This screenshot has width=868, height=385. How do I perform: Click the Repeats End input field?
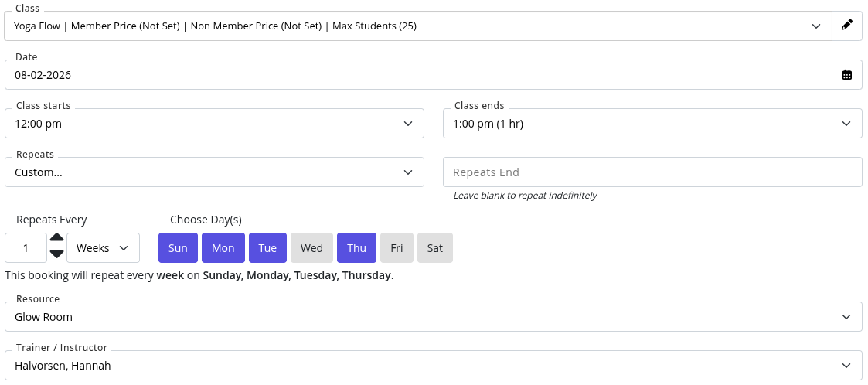tap(652, 172)
